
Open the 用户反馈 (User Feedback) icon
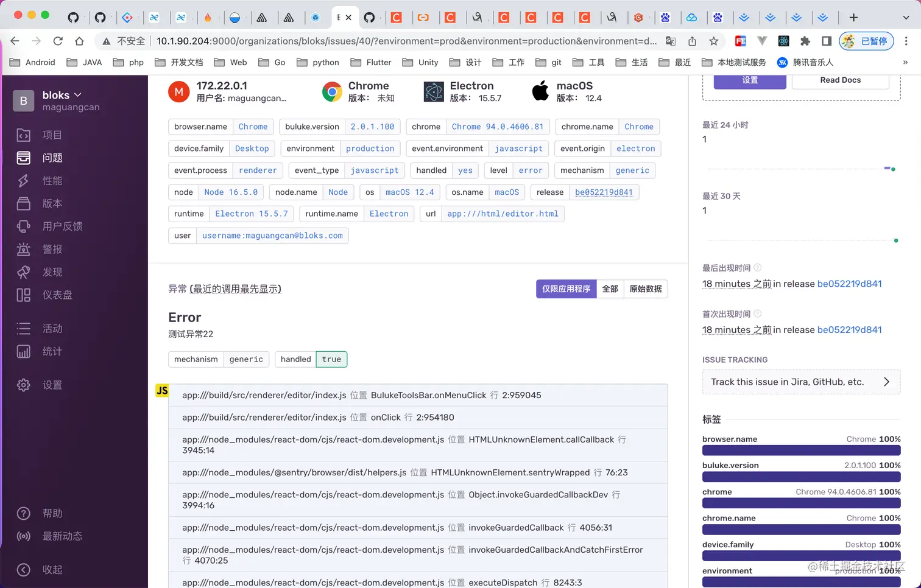click(23, 226)
